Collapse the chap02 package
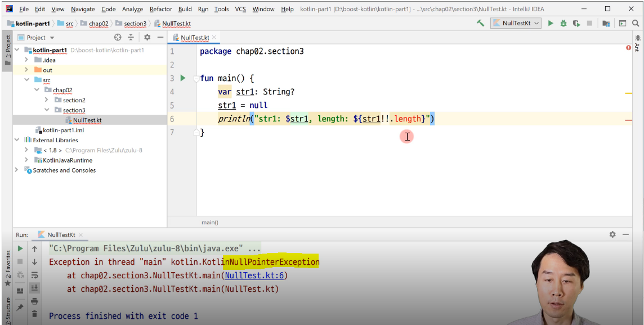644x325 pixels. [x=37, y=90]
